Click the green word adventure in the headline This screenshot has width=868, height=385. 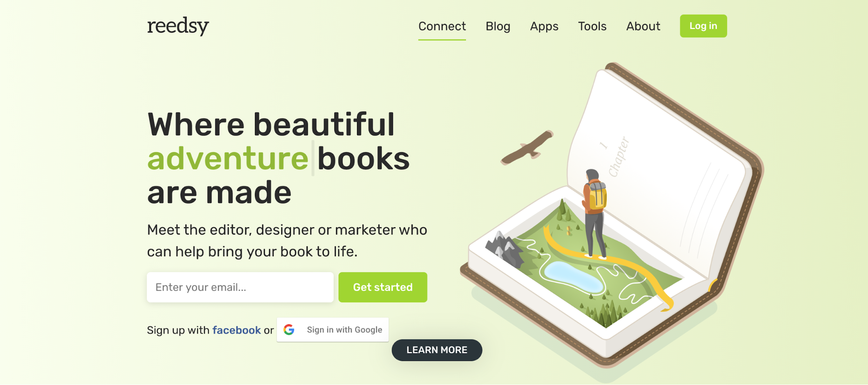[228, 159]
